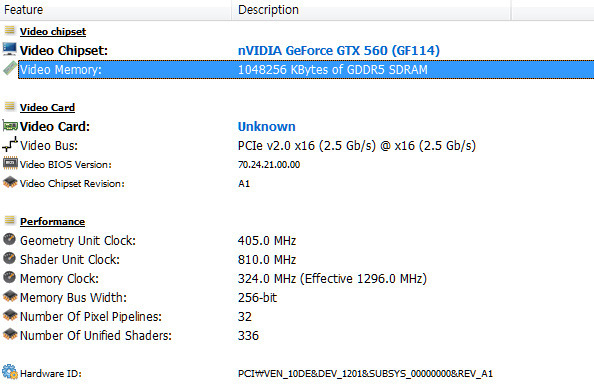
Task: Click the 324.0 MHz effective clock value
Action: click(x=332, y=279)
